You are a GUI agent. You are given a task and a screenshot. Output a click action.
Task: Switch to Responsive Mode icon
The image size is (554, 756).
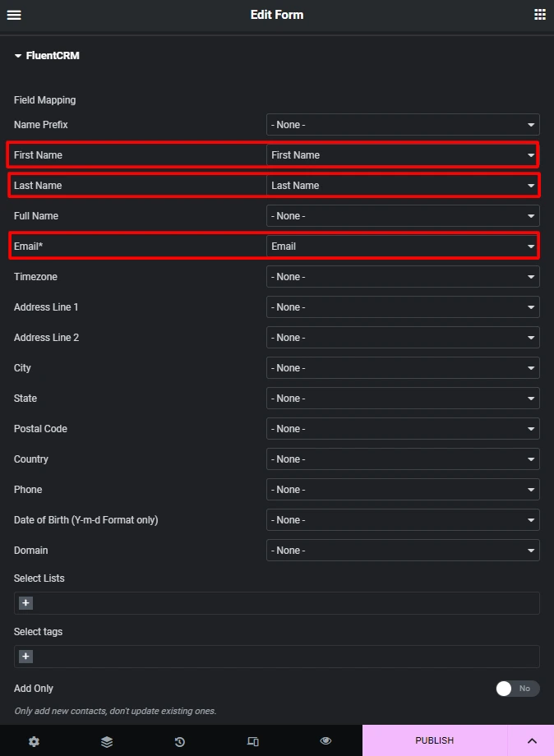click(252, 741)
